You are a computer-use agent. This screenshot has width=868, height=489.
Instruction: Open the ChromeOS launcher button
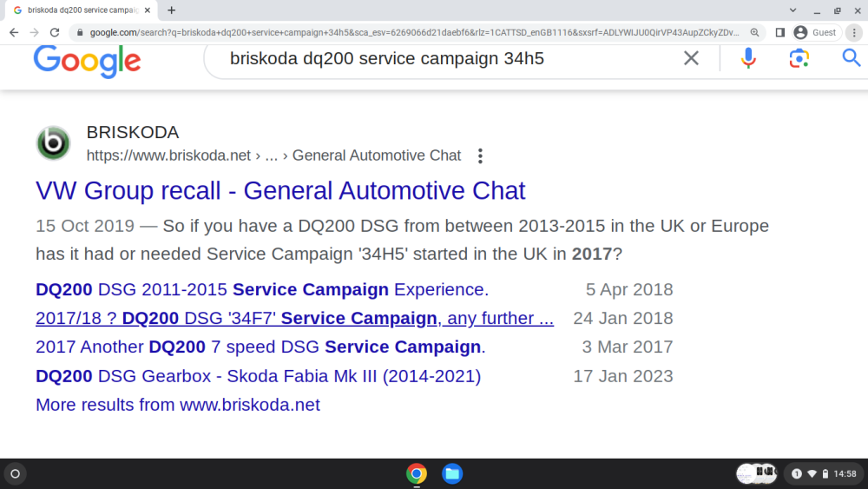point(16,473)
